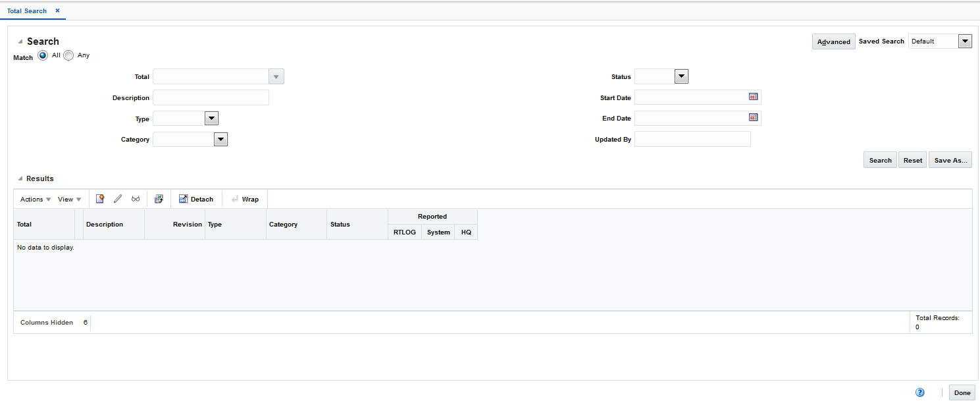Open a record with the View glasses icon

[136, 198]
